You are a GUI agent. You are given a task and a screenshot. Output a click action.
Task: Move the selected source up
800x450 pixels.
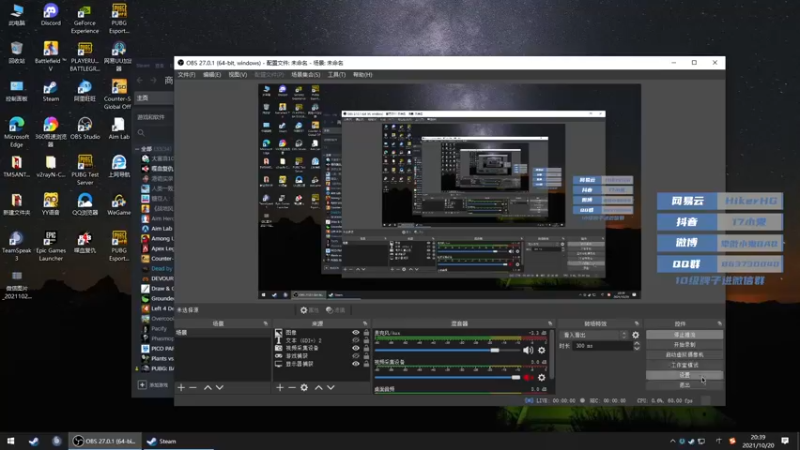click(x=318, y=388)
